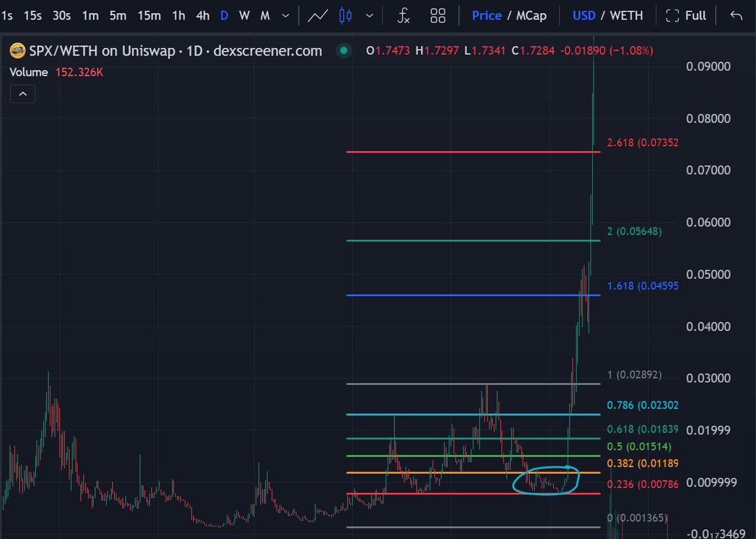Show prices in WETH

click(x=626, y=15)
